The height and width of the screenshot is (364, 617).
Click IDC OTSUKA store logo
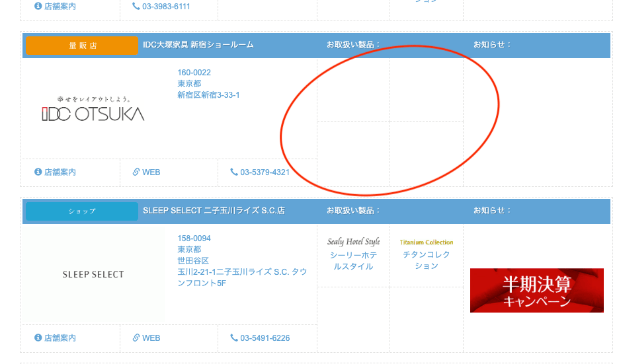[x=93, y=109]
